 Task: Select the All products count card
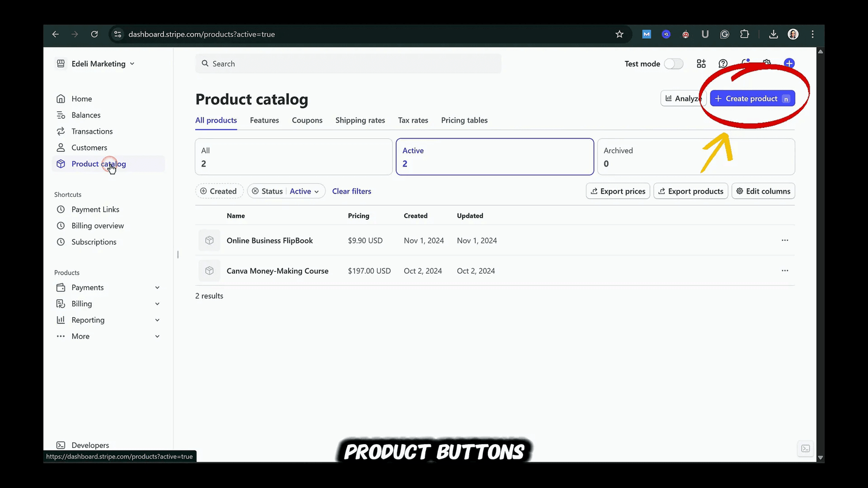[293, 157]
